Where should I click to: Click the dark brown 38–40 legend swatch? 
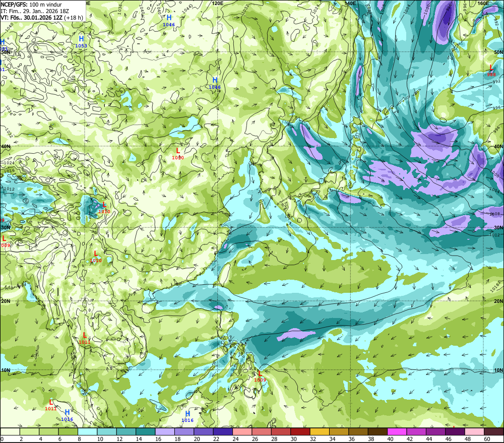pyautogui.click(x=377, y=431)
